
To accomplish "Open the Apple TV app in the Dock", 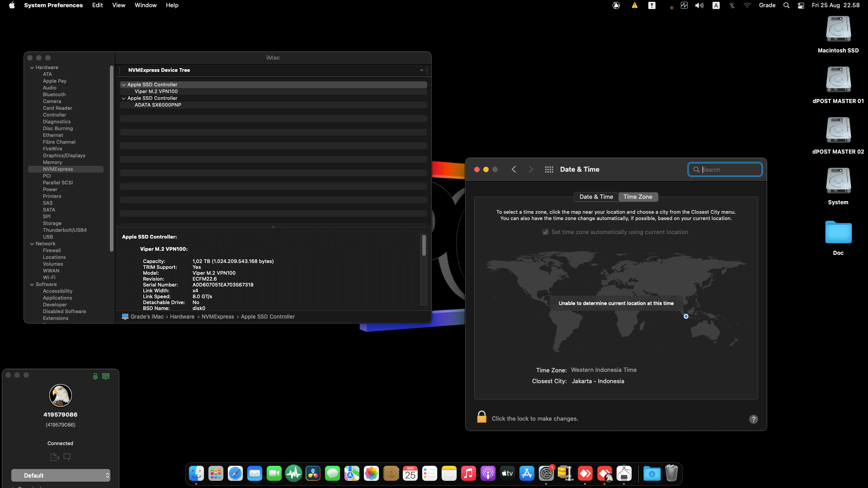I will [507, 474].
